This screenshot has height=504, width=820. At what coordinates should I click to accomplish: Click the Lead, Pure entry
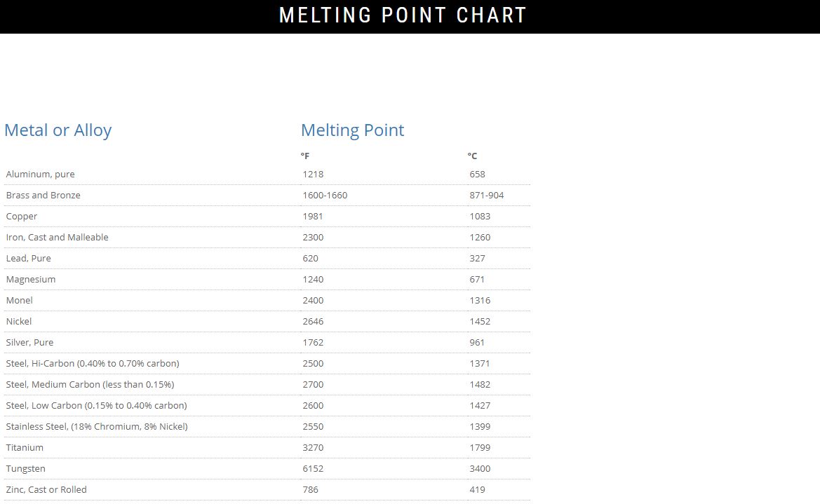[29, 259]
